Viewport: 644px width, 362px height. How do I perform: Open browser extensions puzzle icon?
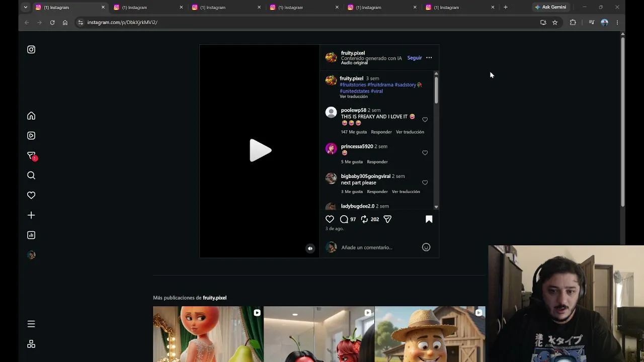573,23
